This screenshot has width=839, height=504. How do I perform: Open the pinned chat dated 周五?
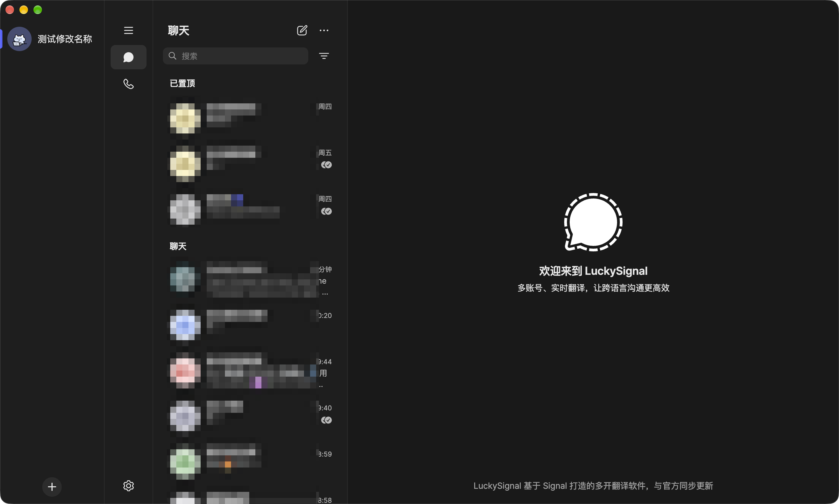[250, 164]
